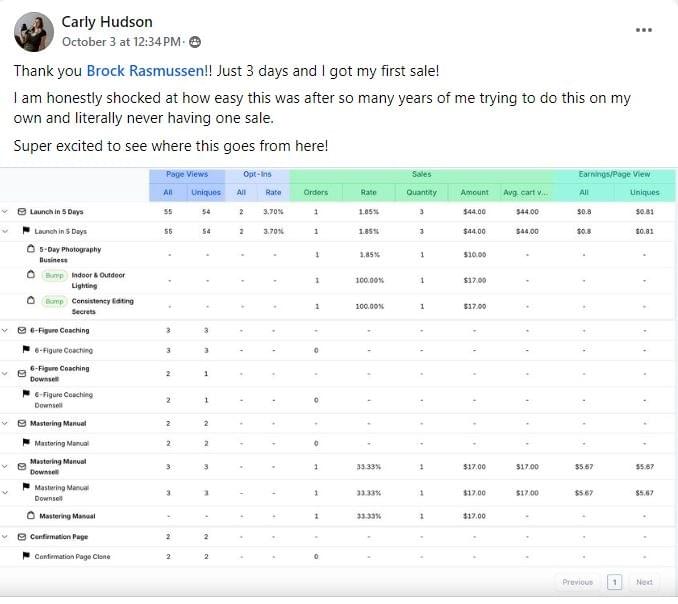Open Brock Rasmussen's profile link
Image resolution: width=678 pixels, height=604 pixels.
coord(136,71)
